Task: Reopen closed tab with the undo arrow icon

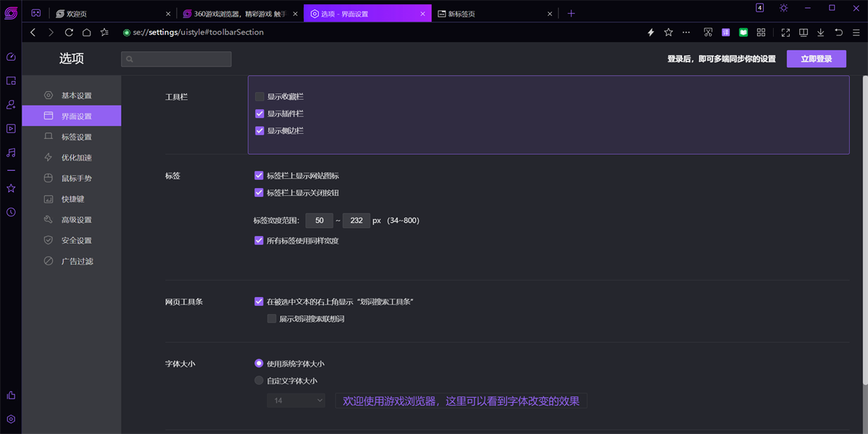Action: [839, 32]
